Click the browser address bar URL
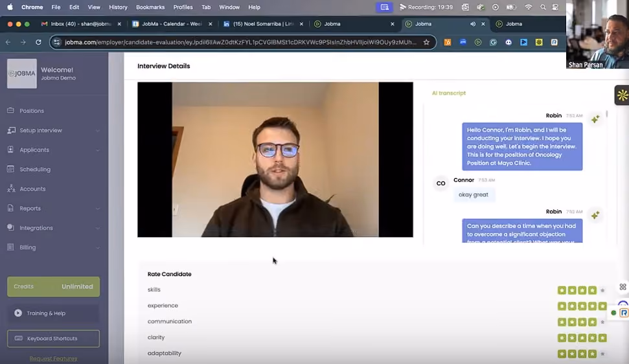Viewport: 629px width, 364px height. (241, 42)
